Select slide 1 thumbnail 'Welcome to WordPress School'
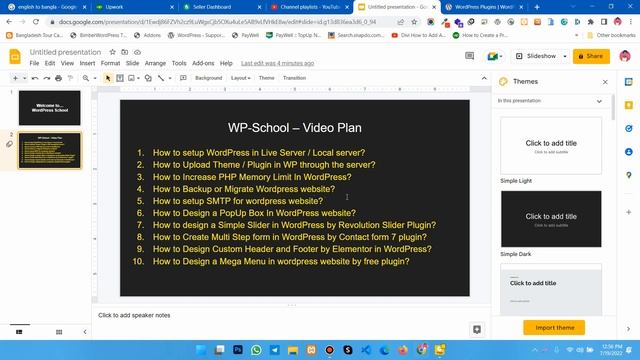 pos(50,108)
